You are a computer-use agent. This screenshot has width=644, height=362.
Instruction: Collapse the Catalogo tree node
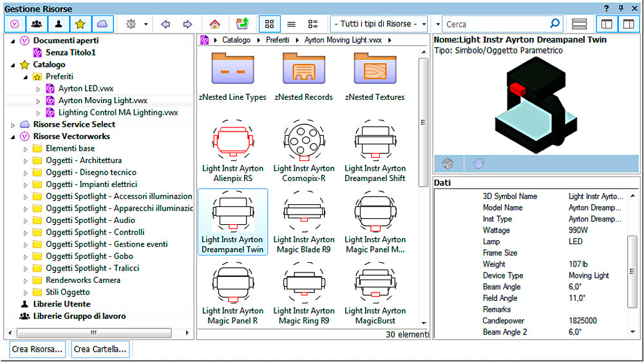[13, 65]
